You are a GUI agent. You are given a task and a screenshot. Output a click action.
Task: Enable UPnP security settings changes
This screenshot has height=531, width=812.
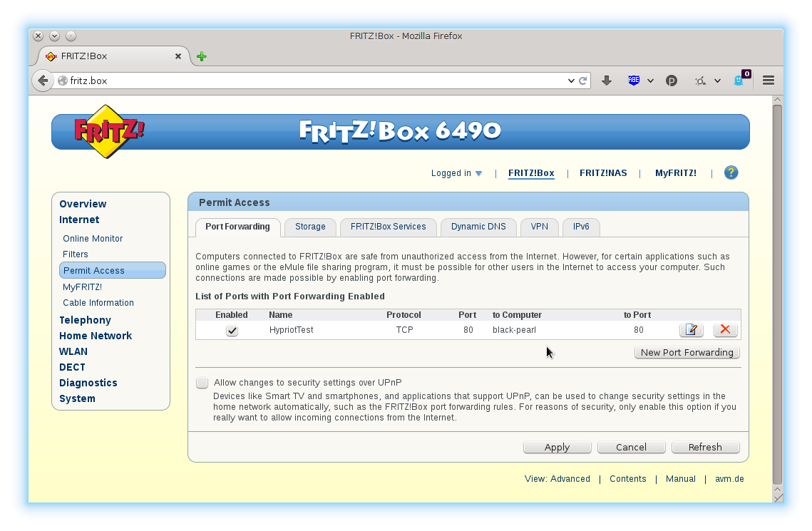[202, 383]
